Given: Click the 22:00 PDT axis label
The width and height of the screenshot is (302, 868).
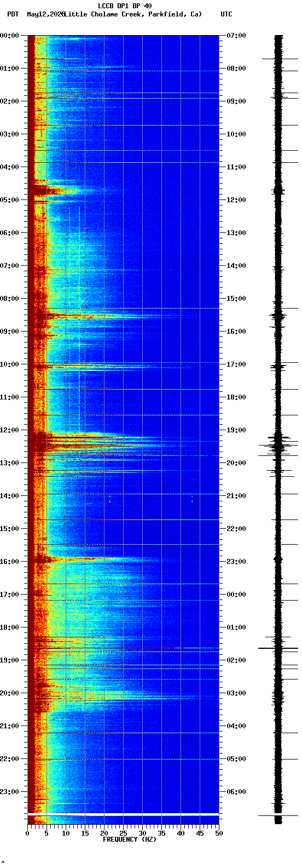Looking at the screenshot, I should tap(10, 759).
